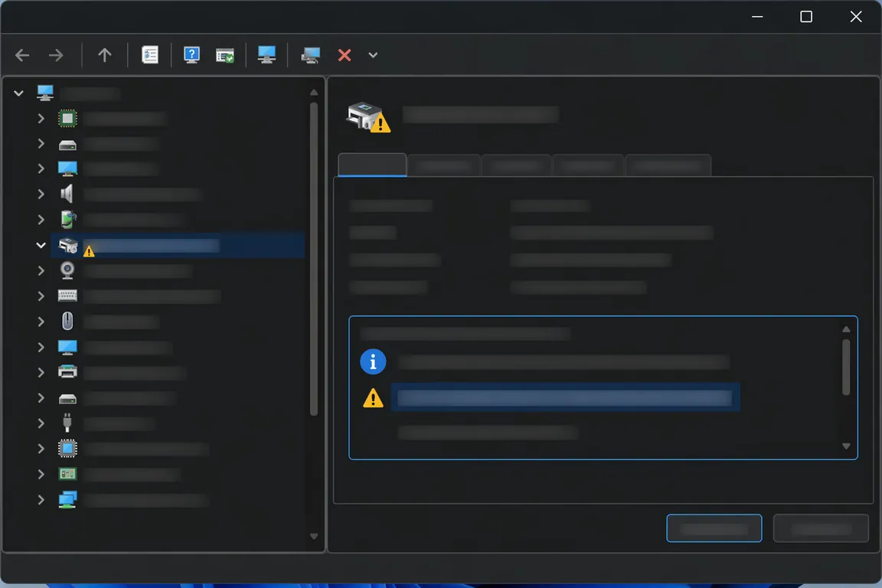
Task: Click the blue info icon in status box
Action: (373, 362)
